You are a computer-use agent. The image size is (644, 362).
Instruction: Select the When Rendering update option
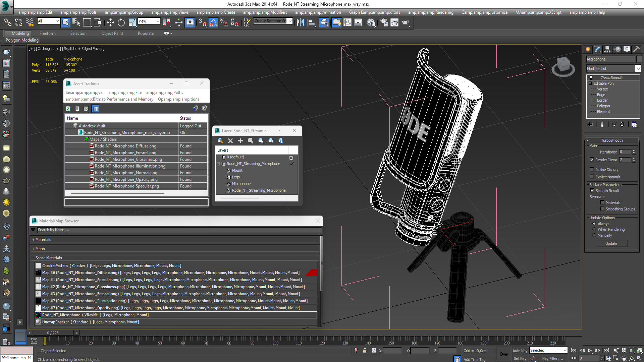(594, 229)
